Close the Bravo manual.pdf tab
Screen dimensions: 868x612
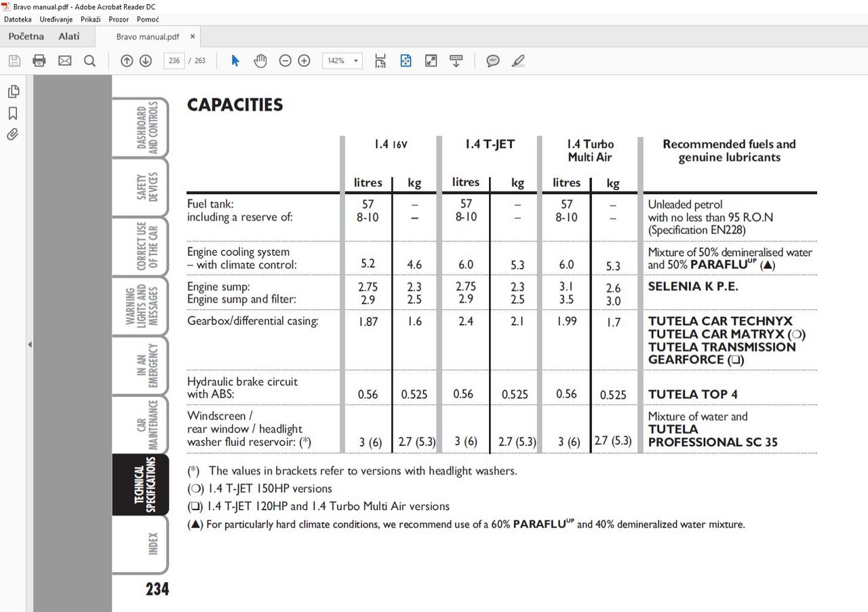[x=193, y=37]
